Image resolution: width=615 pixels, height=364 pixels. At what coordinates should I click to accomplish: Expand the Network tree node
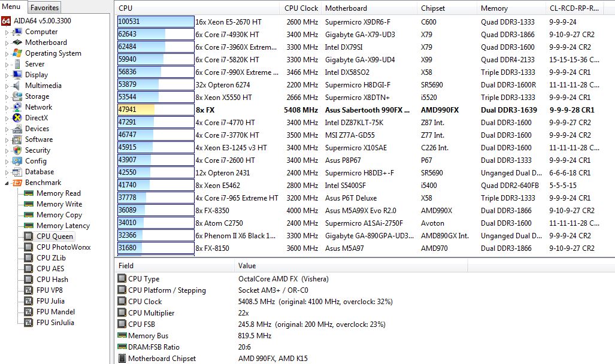[x=7, y=108]
